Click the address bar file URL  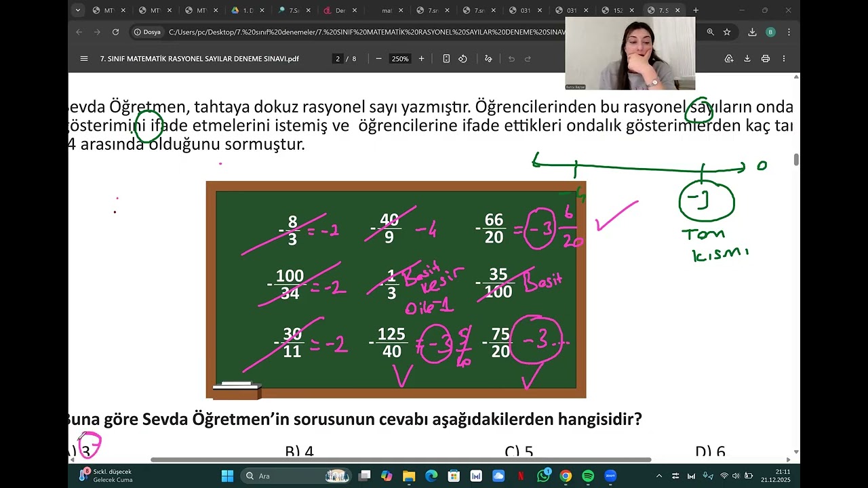[366, 32]
